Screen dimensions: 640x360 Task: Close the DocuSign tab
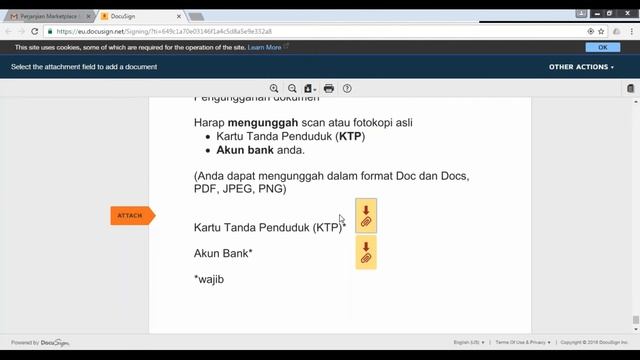tap(179, 16)
